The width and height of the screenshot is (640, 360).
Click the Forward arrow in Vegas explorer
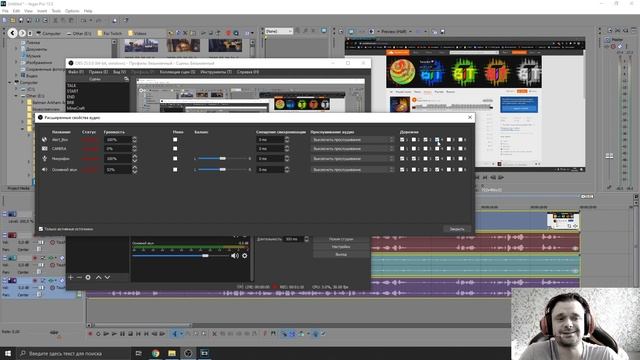(22, 33)
